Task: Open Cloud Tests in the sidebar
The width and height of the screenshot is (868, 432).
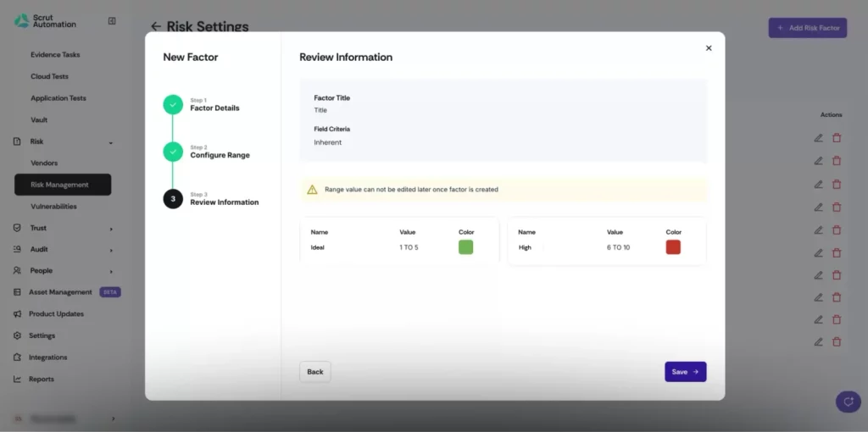Action: click(x=50, y=76)
